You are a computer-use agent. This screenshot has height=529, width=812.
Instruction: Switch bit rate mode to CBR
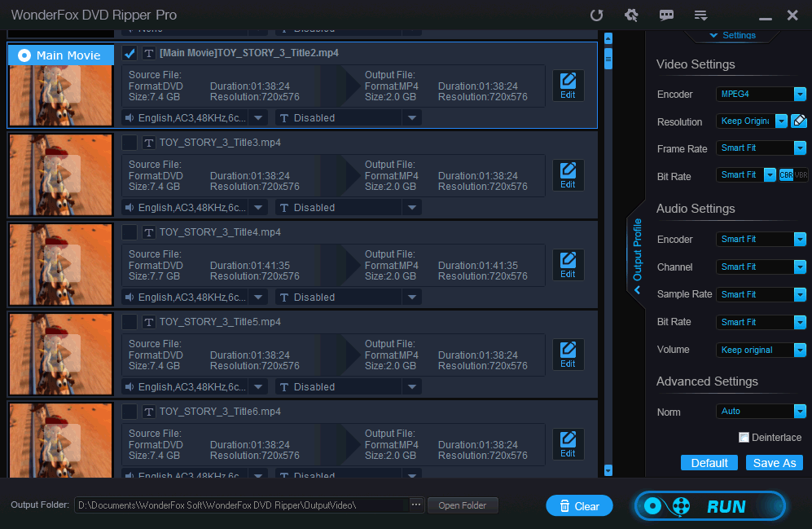click(x=786, y=175)
